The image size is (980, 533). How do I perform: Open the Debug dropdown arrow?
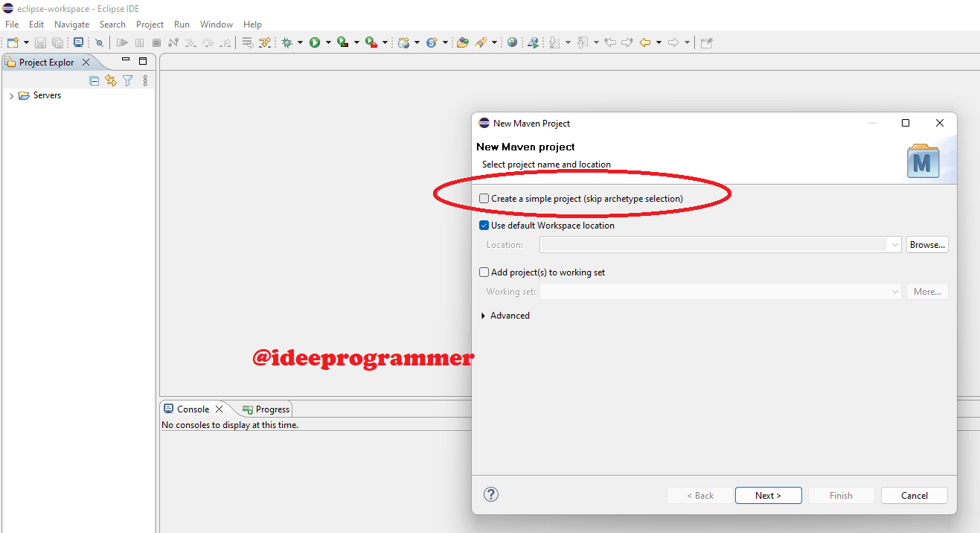(300, 42)
